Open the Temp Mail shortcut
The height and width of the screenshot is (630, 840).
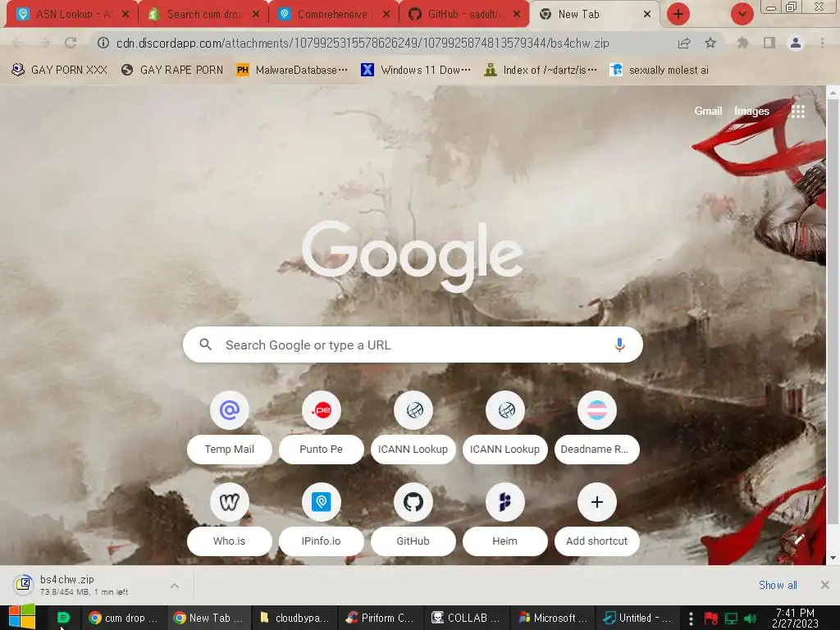(x=230, y=428)
